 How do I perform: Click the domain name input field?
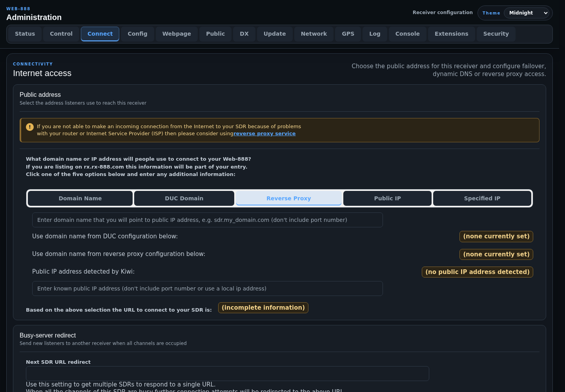point(208,220)
